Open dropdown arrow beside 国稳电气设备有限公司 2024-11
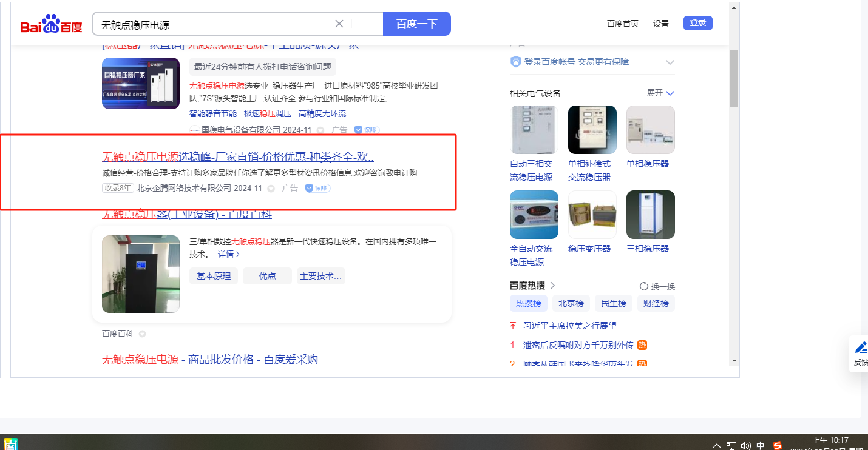This screenshot has width=868, height=450. click(x=320, y=130)
